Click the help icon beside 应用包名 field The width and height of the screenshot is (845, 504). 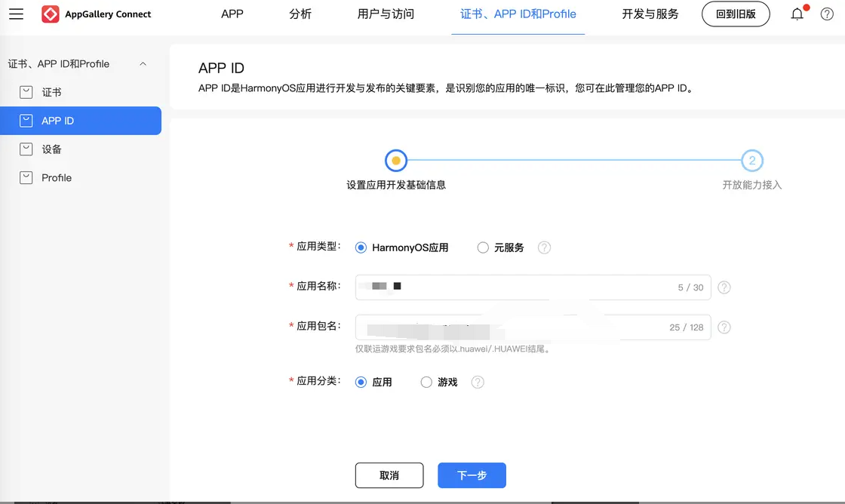click(x=724, y=327)
